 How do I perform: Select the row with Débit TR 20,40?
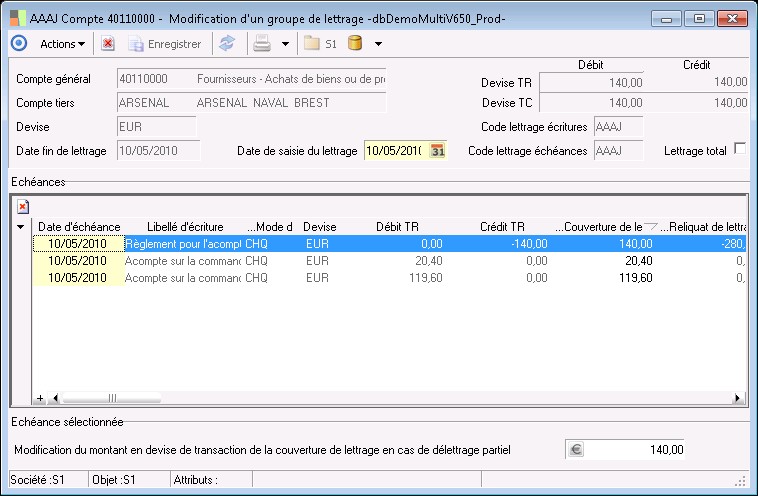click(x=389, y=261)
